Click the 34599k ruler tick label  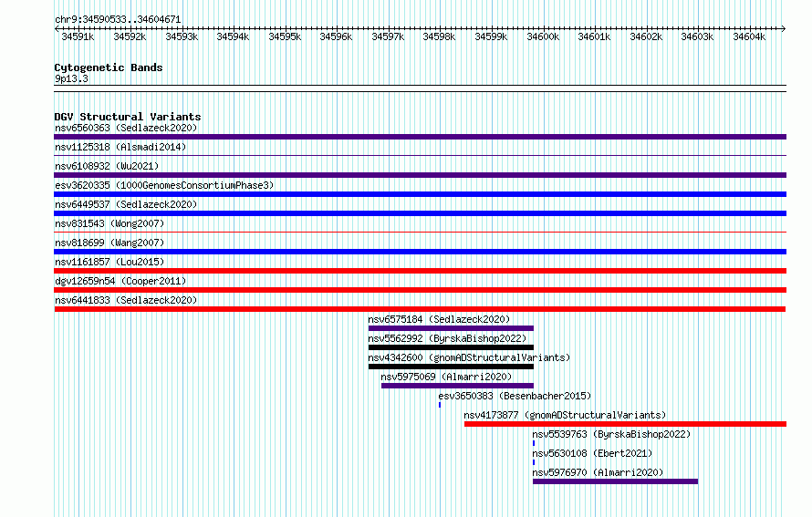[x=491, y=36]
